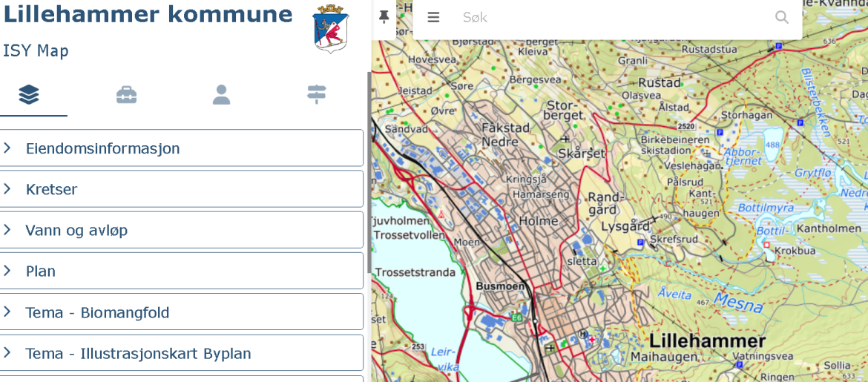Click the ISY Map subtitle text
This screenshot has width=868, height=382.
36,51
